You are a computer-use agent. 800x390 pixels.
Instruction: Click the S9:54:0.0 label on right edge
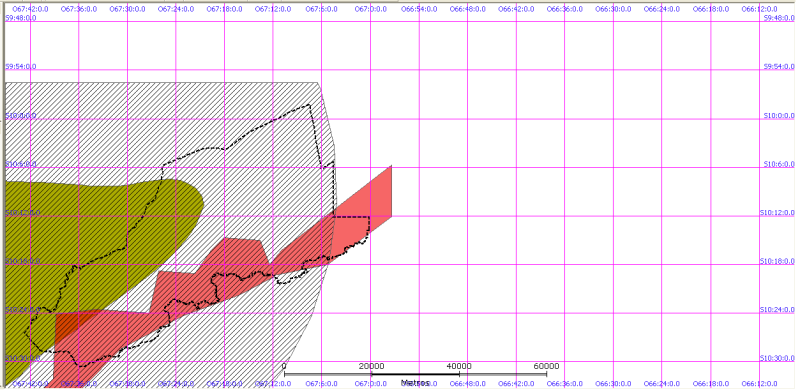pos(779,67)
